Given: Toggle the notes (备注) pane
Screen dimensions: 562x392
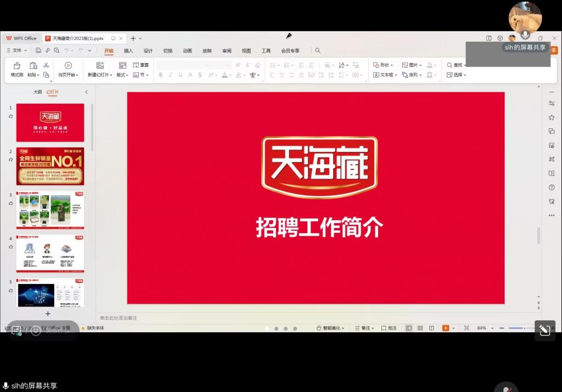Looking at the screenshot, I should (364, 328).
